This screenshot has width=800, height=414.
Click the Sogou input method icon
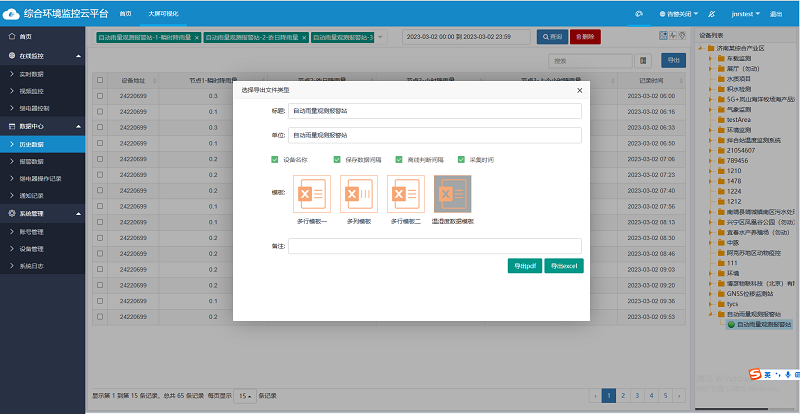click(x=757, y=375)
